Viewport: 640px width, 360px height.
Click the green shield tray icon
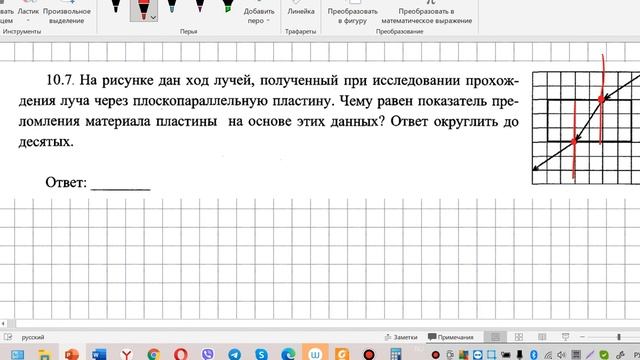604,355
